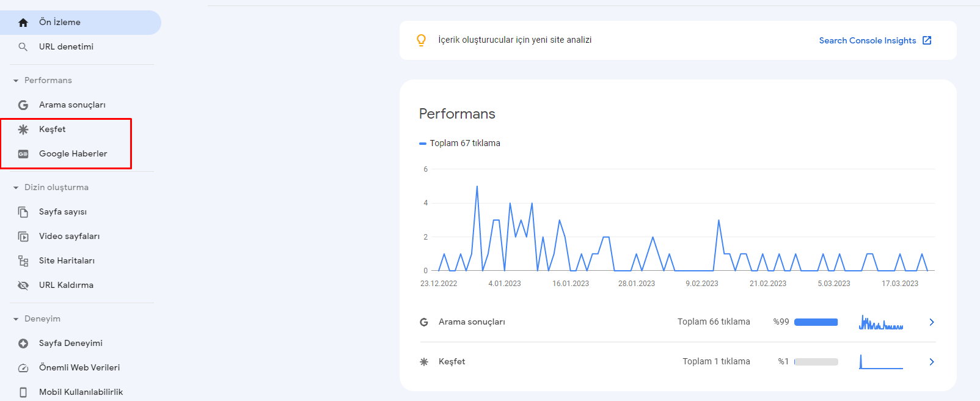Open Arama sonuçları in sidebar
This screenshot has height=401, width=980.
(x=72, y=105)
